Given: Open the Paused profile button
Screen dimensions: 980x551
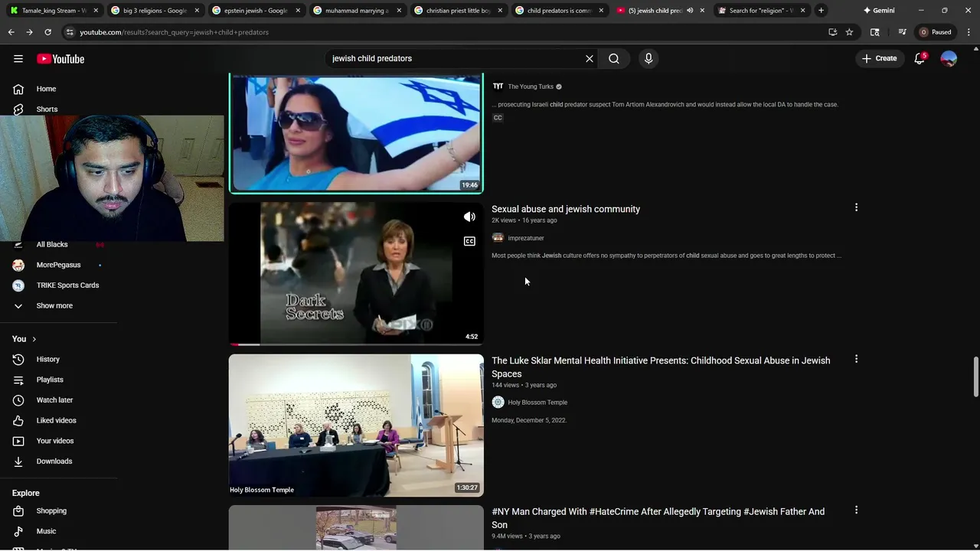Looking at the screenshot, I should tap(936, 32).
